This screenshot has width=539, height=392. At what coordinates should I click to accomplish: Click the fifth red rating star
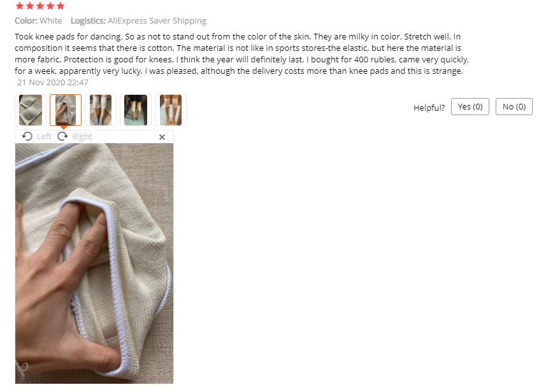pos(61,6)
